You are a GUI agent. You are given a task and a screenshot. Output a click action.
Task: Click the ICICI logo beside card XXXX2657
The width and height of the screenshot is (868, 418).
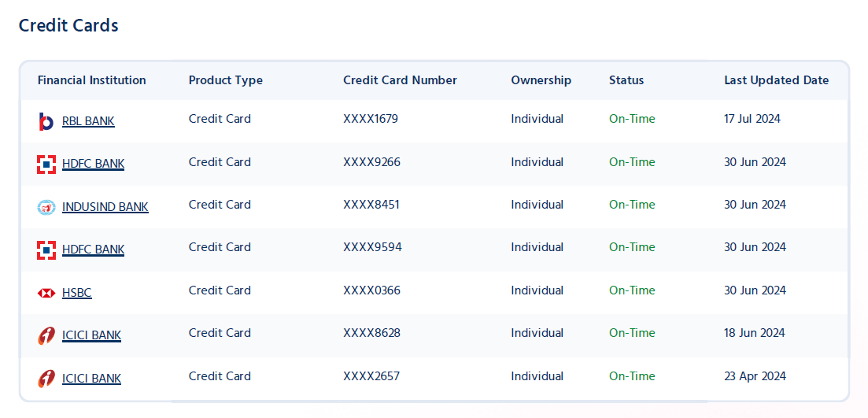pyautogui.click(x=46, y=379)
